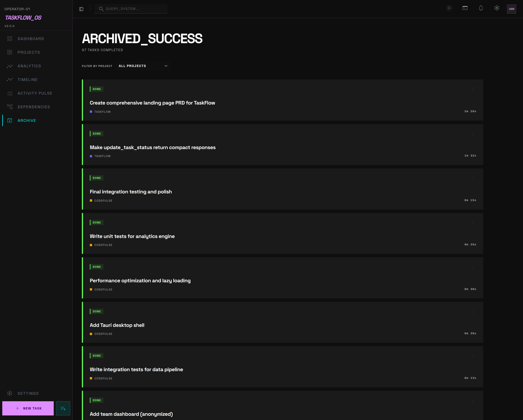
Task: Collapse the sidebar using the panel toggle
Action: 81,9
